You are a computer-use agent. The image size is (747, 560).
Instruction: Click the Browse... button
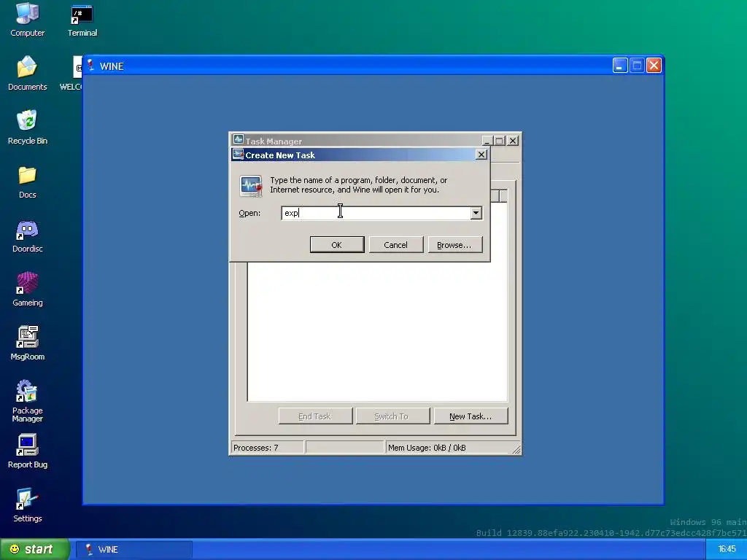tap(455, 245)
